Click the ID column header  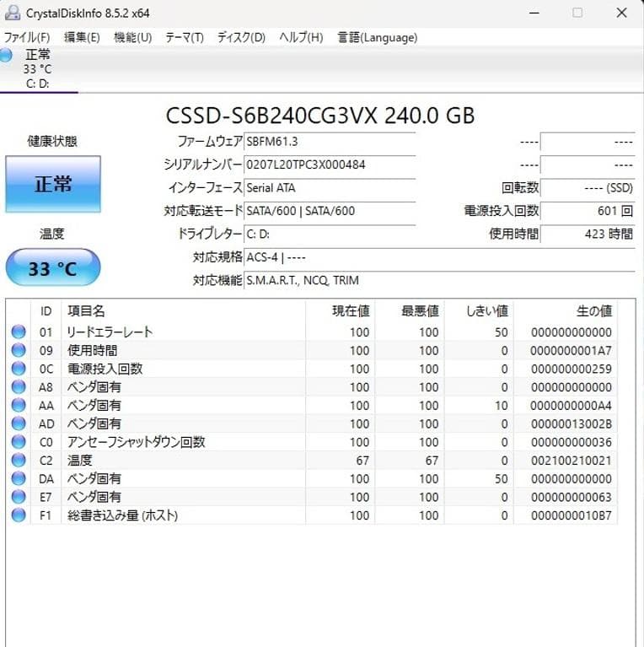46,311
